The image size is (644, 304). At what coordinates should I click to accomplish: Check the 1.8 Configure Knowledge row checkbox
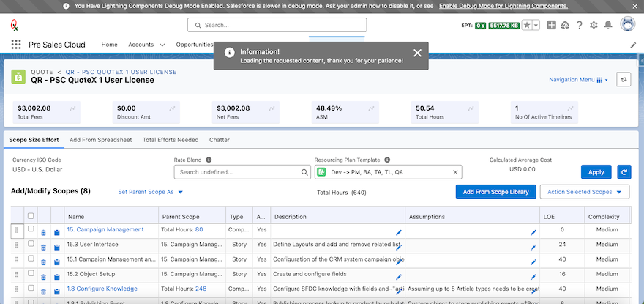click(31, 288)
